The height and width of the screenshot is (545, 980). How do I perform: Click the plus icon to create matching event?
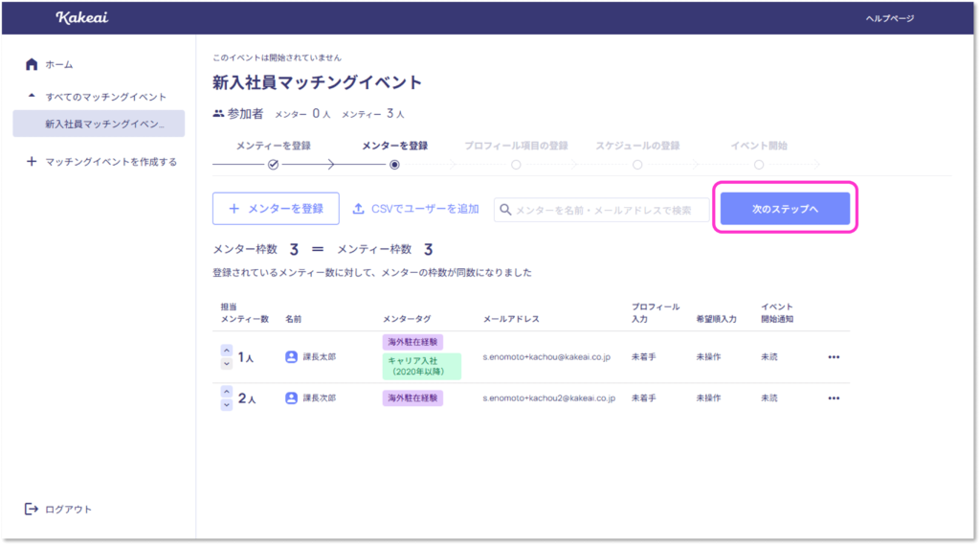tap(32, 162)
